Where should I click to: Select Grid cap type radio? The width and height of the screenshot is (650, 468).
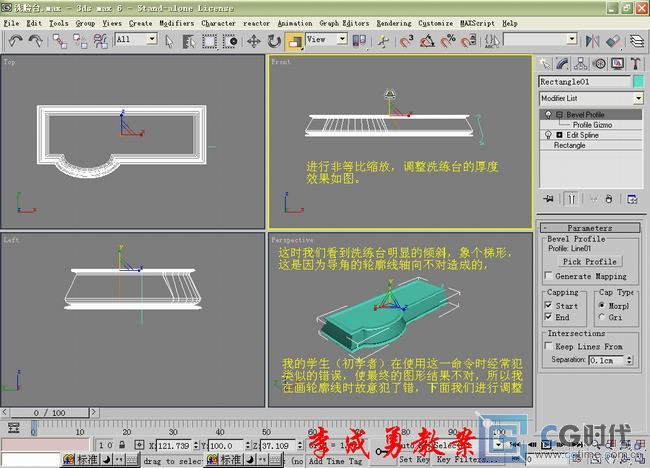click(601, 317)
